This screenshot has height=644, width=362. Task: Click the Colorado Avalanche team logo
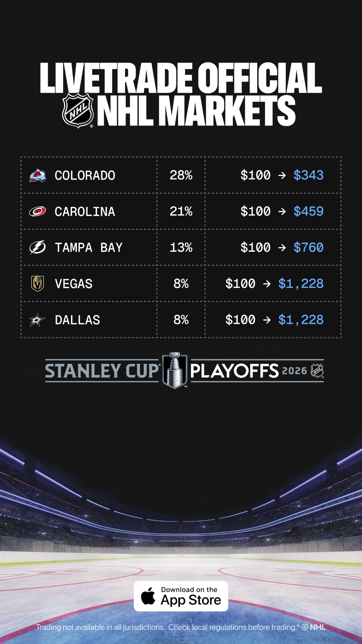coord(38,175)
